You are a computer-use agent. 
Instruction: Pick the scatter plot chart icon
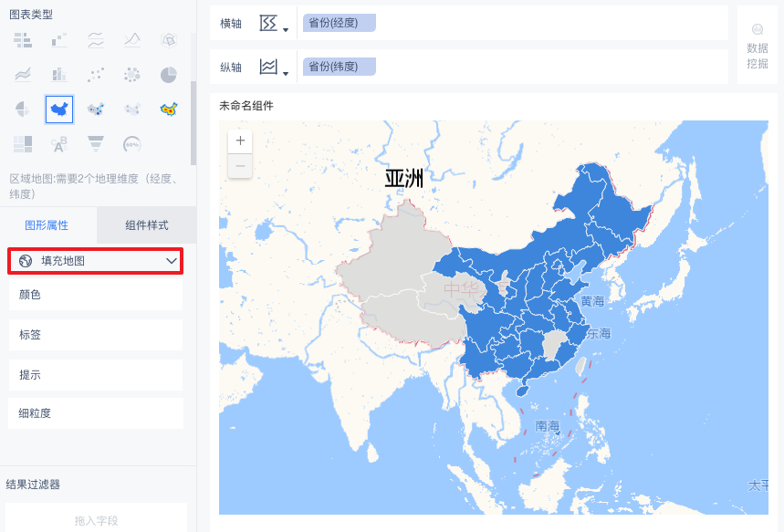tap(96, 75)
